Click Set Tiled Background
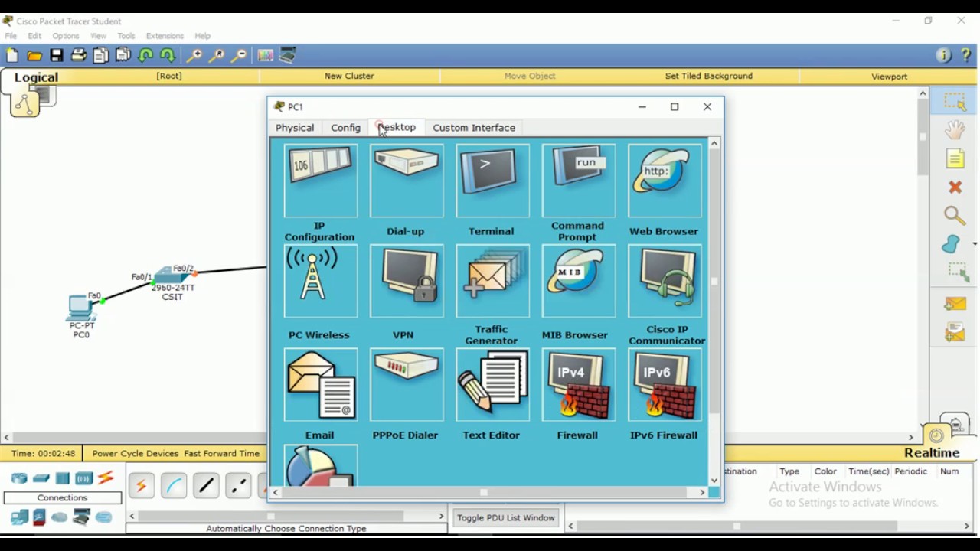 tap(709, 76)
